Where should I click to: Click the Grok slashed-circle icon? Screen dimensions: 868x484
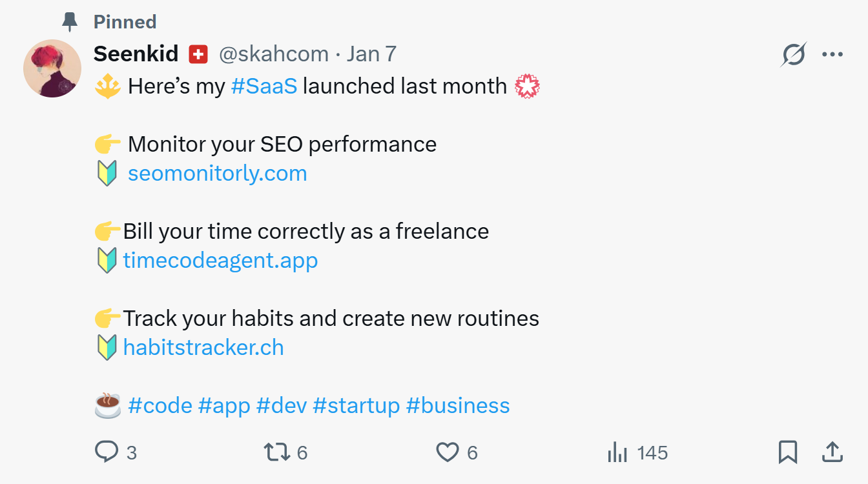(x=793, y=55)
